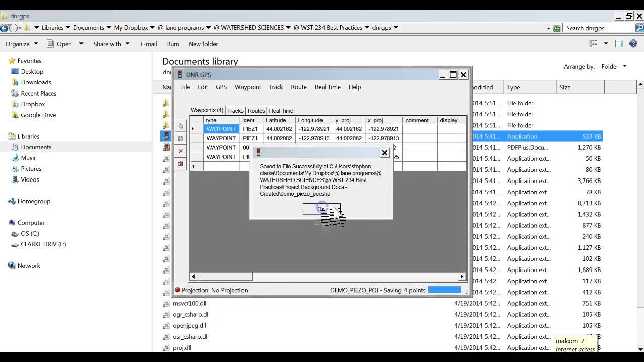Click the clear-table icon below the red X
The image size is (644, 362).
(180, 164)
